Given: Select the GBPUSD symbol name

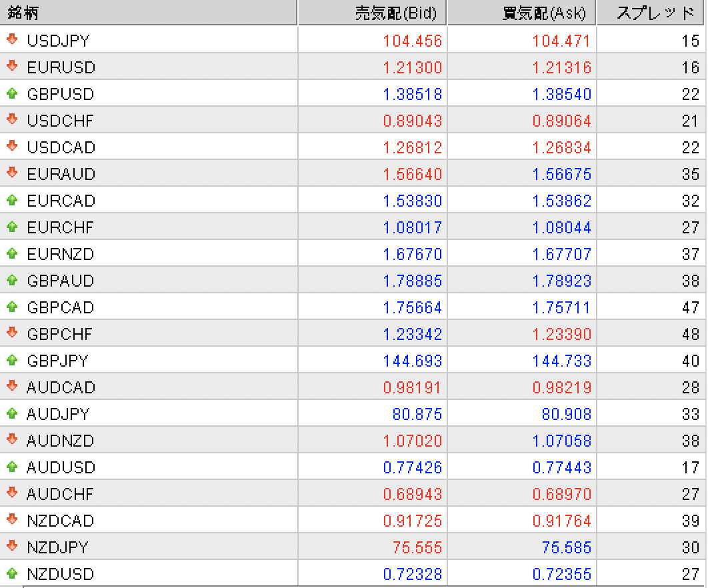Looking at the screenshot, I should pyautogui.click(x=61, y=94).
